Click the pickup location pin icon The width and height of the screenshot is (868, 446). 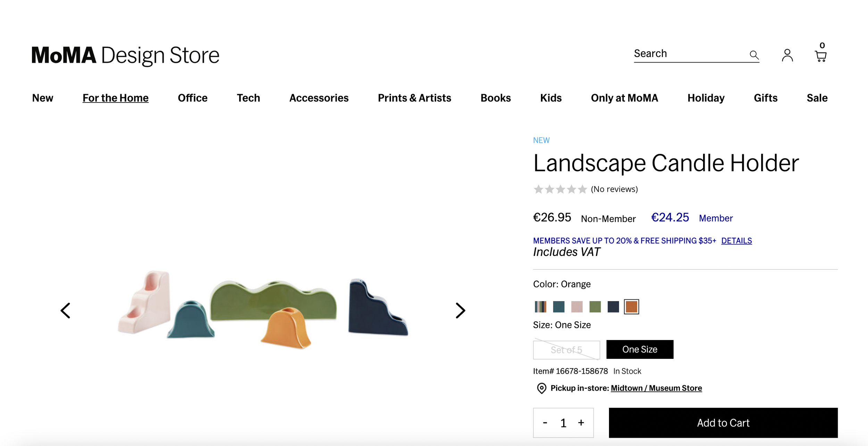tap(541, 388)
